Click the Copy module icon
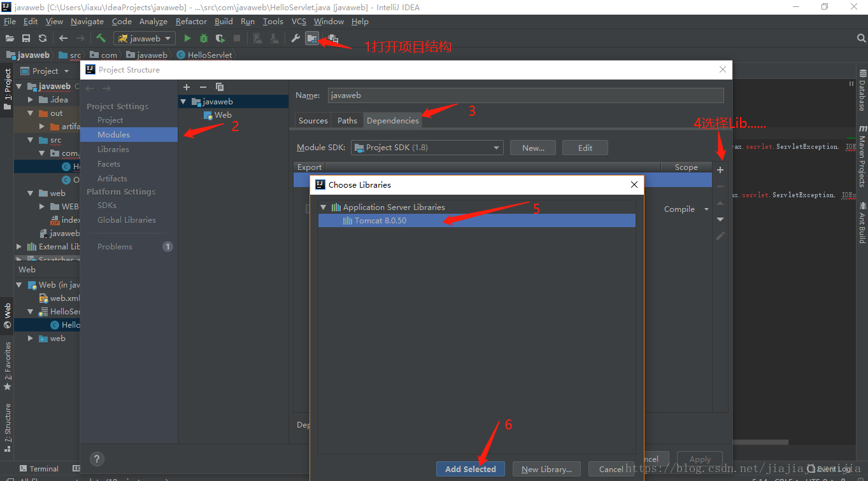This screenshot has height=481, width=868. point(220,87)
